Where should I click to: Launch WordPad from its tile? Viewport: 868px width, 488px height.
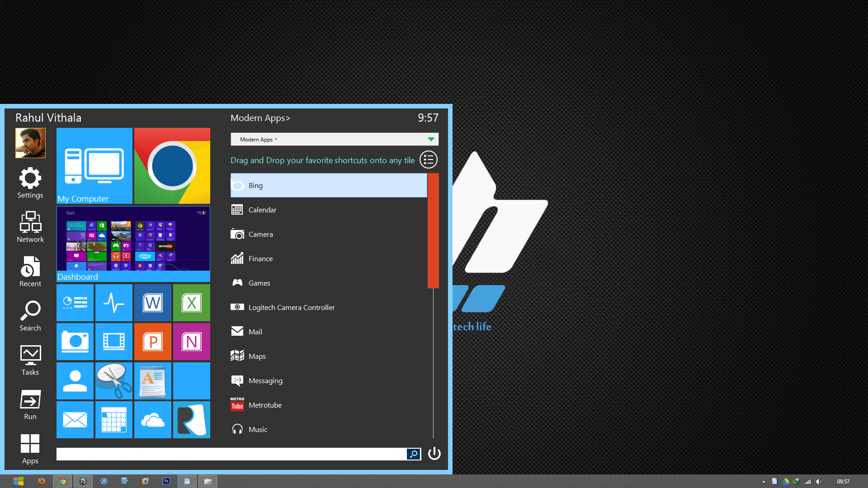(153, 380)
